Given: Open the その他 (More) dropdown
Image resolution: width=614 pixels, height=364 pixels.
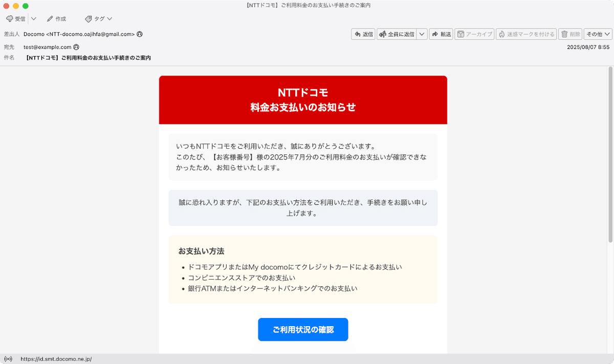Looking at the screenshot, I should pyautogui.click(x=598, y=34).
